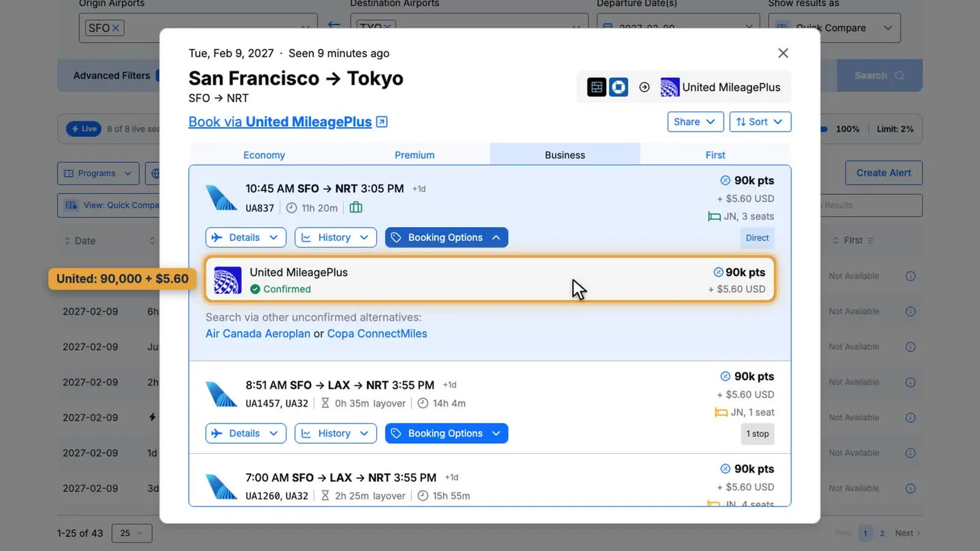Click the Bilt transfer partner icon
Image resolution: width=980 pixels, height=551 pixels.
(597, 87)
